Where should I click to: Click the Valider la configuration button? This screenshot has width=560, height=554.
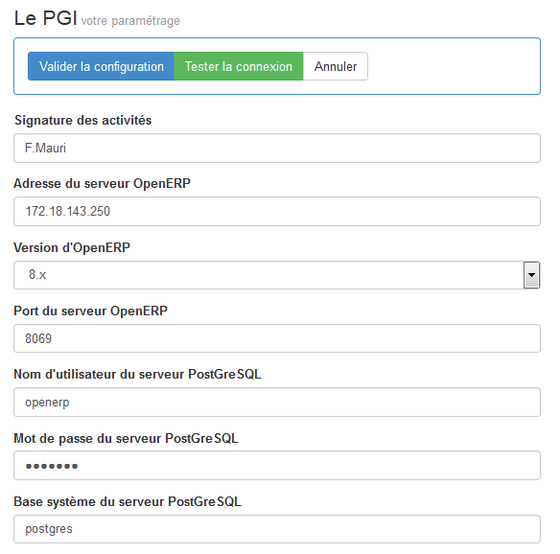click(101, 66)
